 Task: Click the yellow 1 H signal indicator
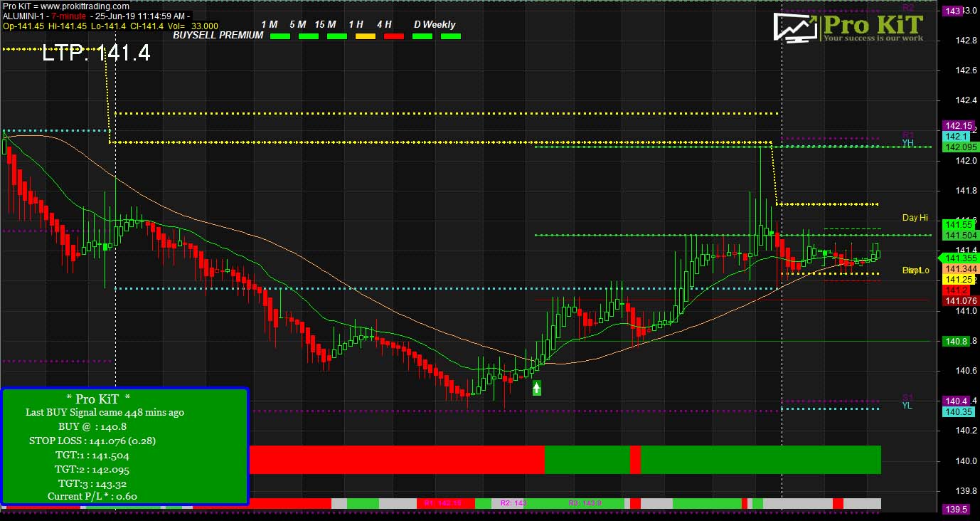point(365,36)
